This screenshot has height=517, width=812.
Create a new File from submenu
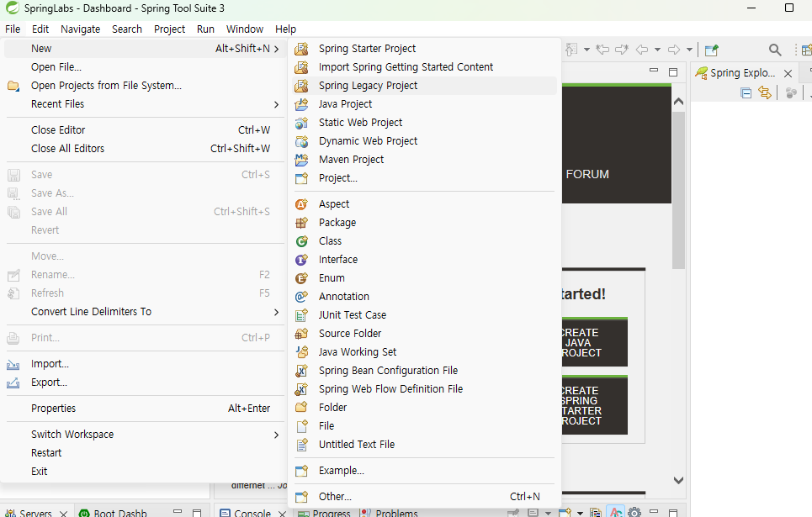424,426
